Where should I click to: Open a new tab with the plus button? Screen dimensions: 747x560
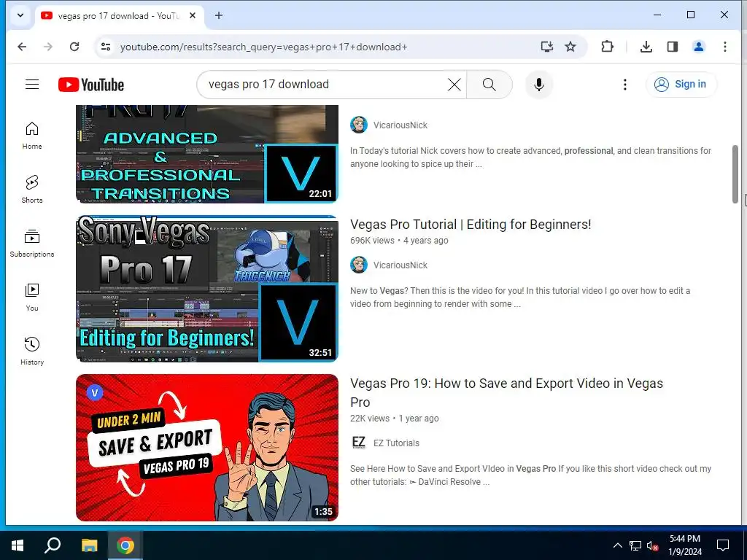click(x=219, y=15)
